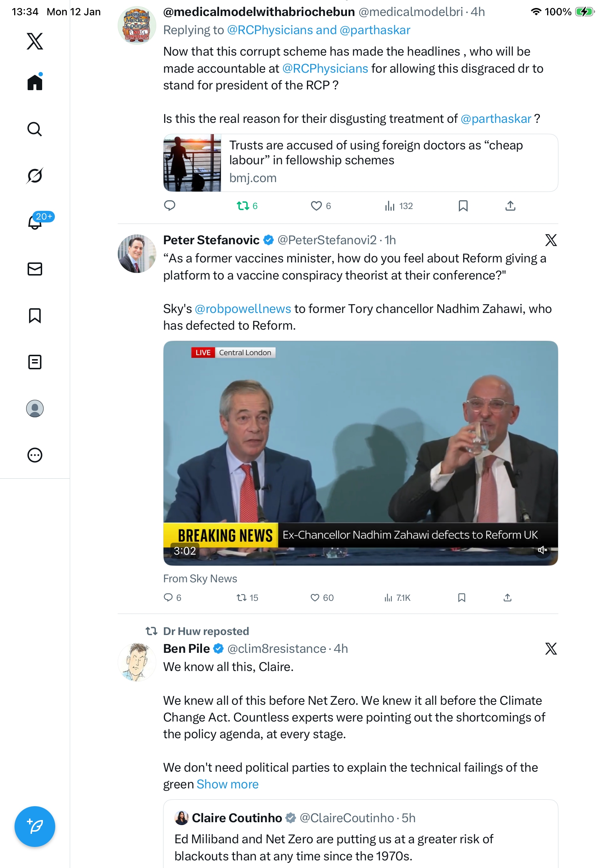Unmute the Sky News video
The width and height of the screenshot is (606, 868).
(542, 550)
